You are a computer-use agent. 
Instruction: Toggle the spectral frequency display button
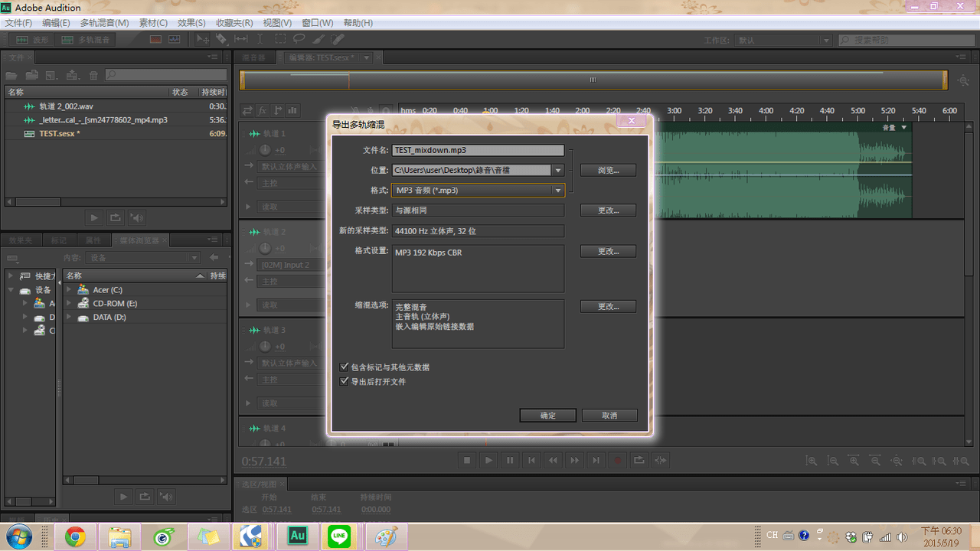click(x=155, y=39)
